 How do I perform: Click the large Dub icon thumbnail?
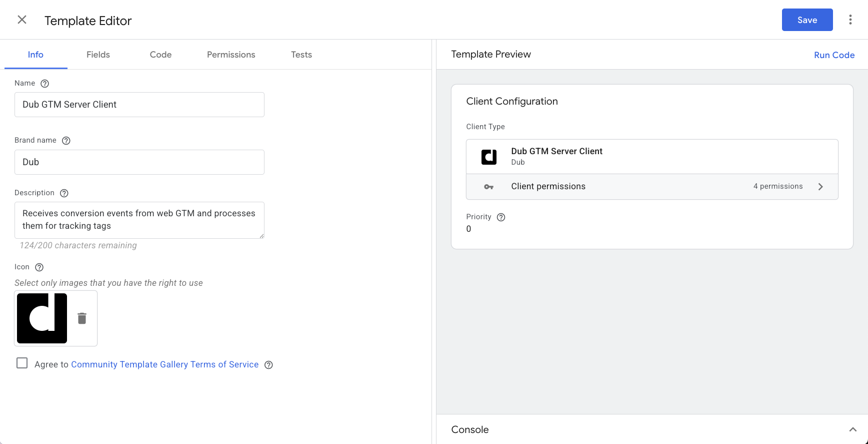pyautogui.click(x=42, y=318)
